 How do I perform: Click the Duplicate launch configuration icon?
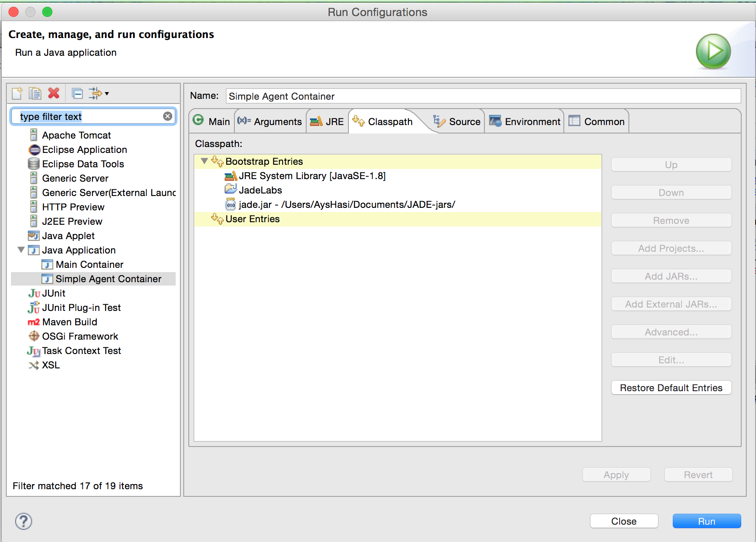(x=35, y=93)
